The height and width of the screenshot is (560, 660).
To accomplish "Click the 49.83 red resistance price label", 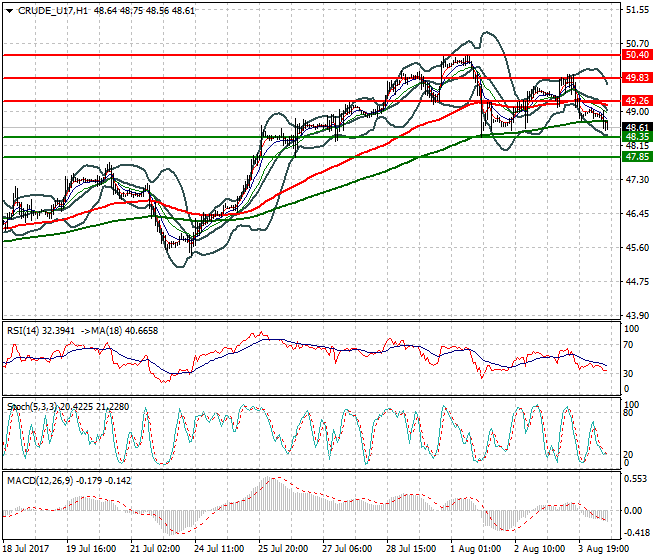I will tap(637, 77).
